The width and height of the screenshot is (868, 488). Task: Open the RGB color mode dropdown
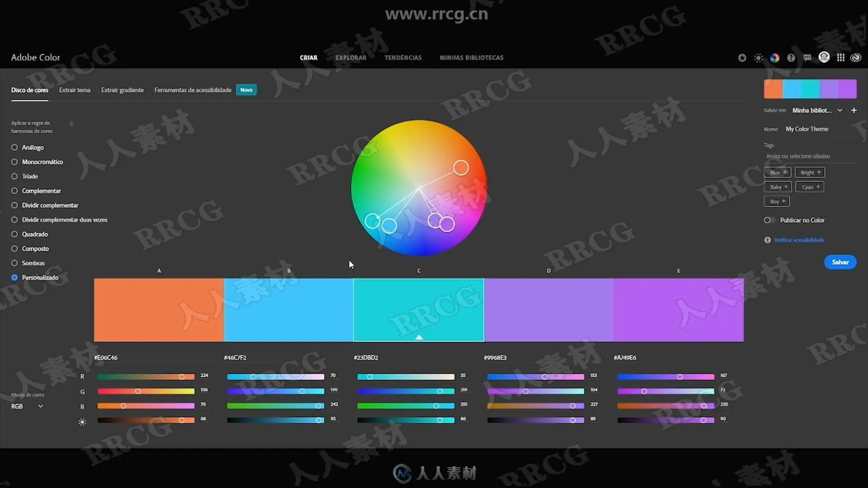click(27, 406)
